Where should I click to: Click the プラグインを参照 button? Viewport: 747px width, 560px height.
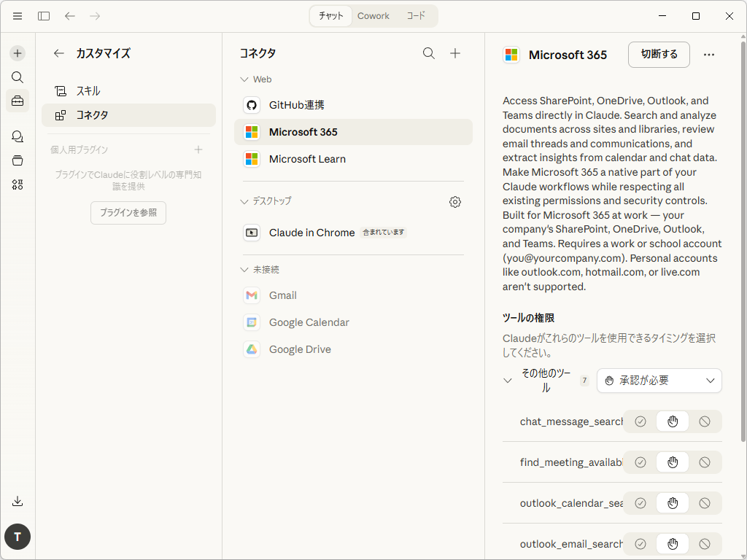tap(128, 213)
